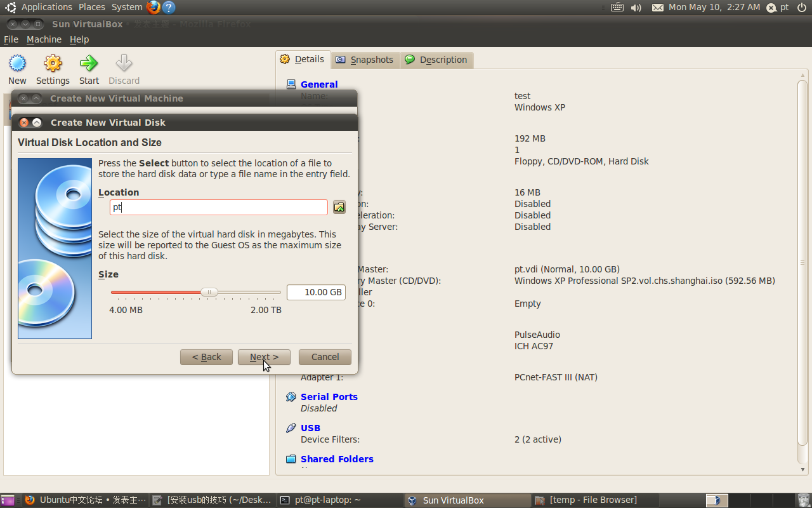Open Settings gear in VirtualBox toolbar
This screenshot has width=812, height=508.
click(x=53, y=63)
